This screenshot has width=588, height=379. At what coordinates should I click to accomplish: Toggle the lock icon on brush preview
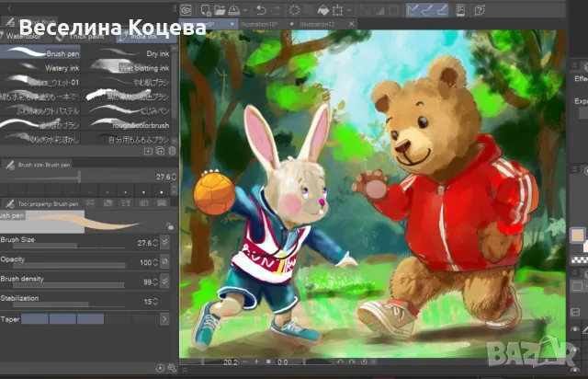click(170, 225)
